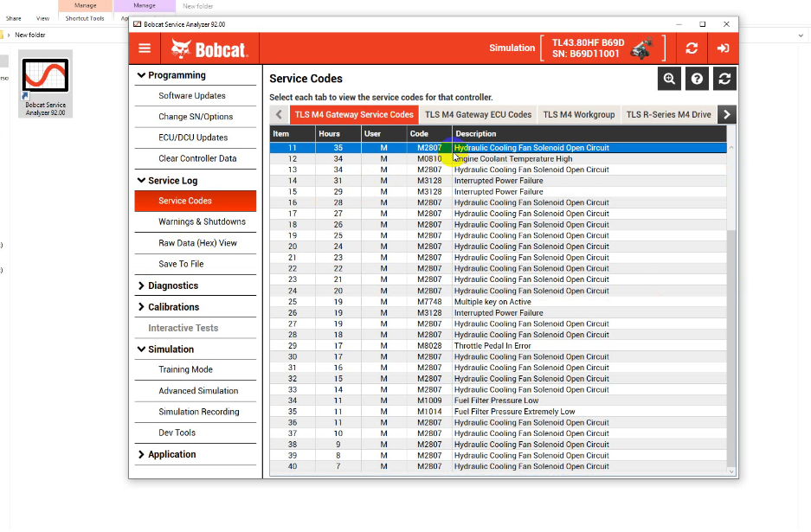Switch to TLS M4 Gateway Service Codes tab
811x532 pixels.
(x=354, y=114)
